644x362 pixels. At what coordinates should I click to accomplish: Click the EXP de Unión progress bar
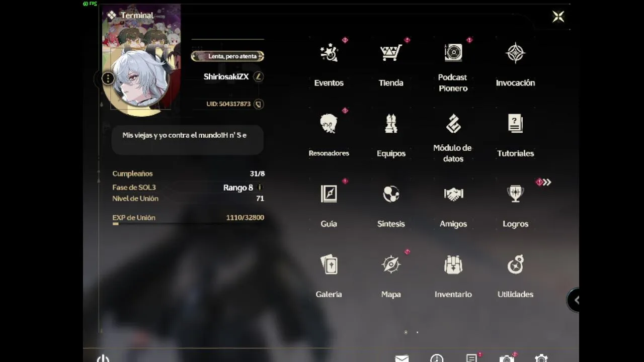188,224
